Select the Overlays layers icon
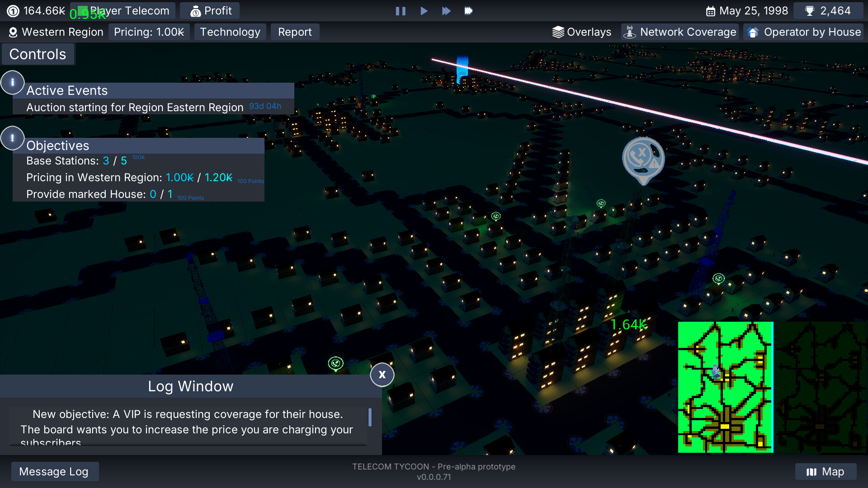 click(x=558, y=32)
